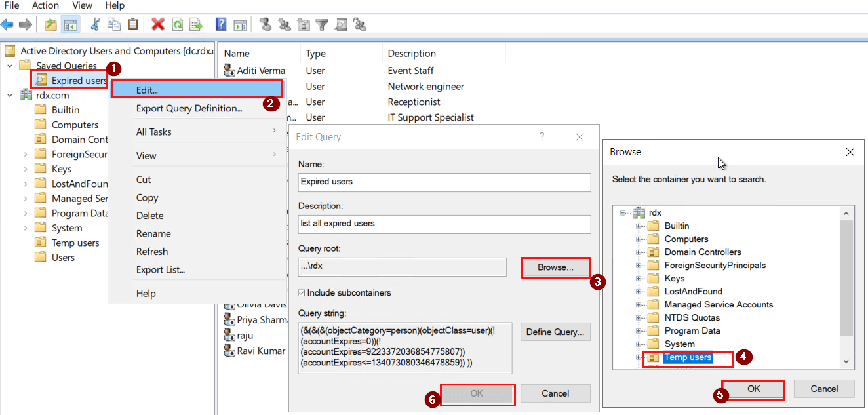Select Temp users in the Browse tree
The image size is (868, 415).
(688, 358)
